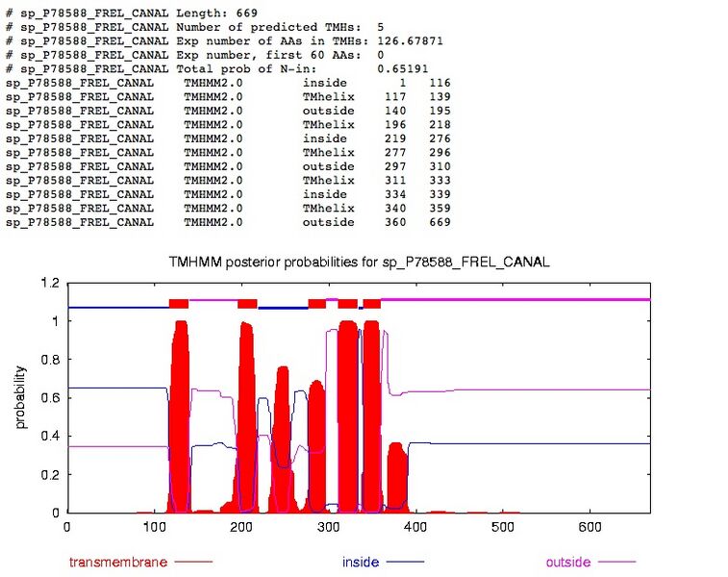
Task: Select the 'inside' legend label
Action: 361,562
